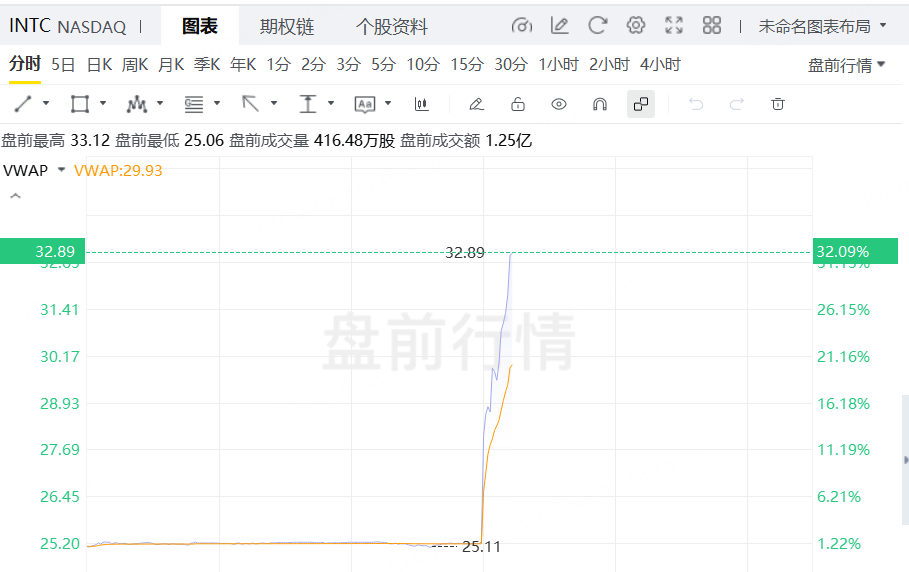Select the 1小时 timeframe
909x572 pixels.
pyautogui.click(x=559, y=64)
